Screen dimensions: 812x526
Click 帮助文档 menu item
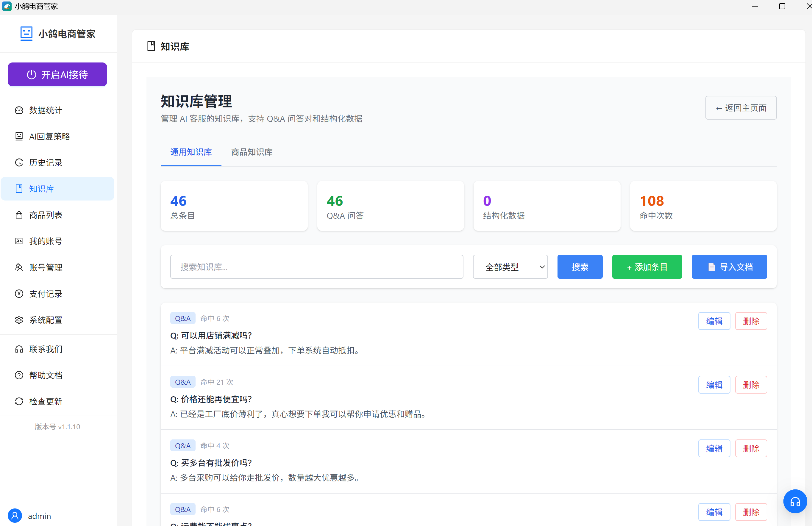(x=57, y=375)
